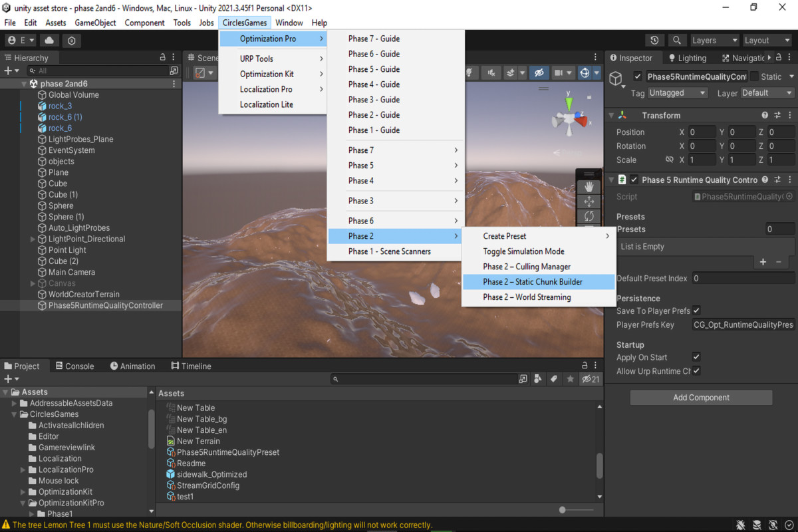Select Phase 2 – Static Chunk Builder
Image resolution: width=798 pixels, height=532 pixels.
[x=539, y=282]
